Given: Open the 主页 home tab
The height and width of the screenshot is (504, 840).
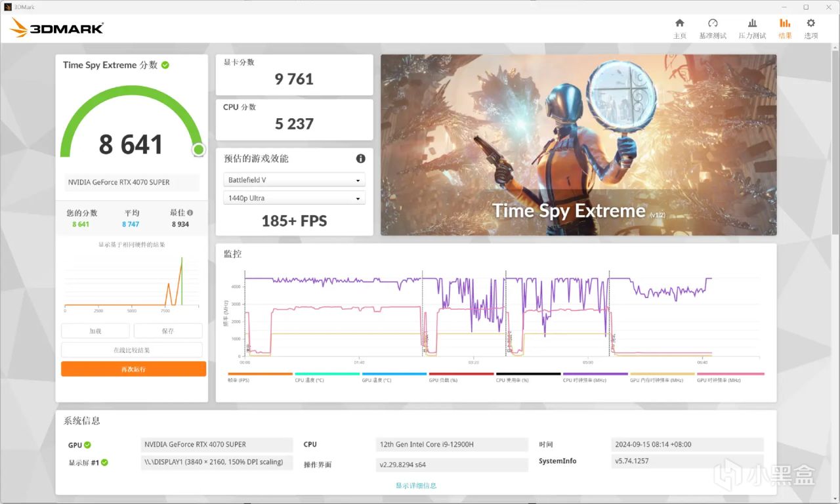Looking at the screenshot, I should (679, 29).
